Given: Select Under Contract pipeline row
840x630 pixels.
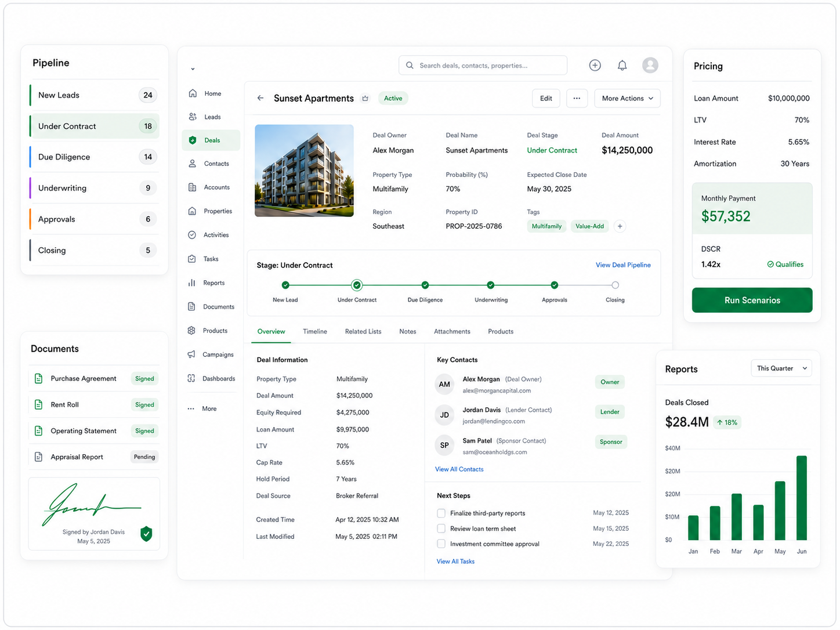Looking at the screenshot, I should (94, 126).
